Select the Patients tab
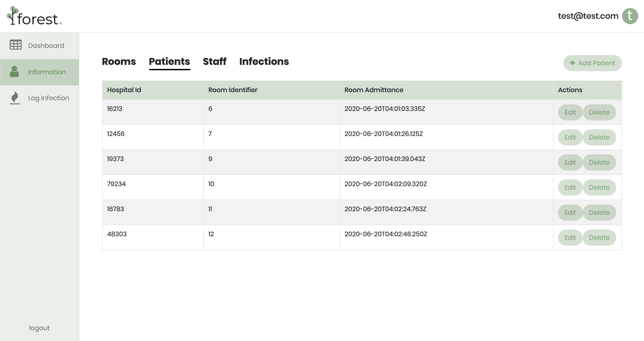The width and height of the screenshot is (644, 341). click(x=170, y=62)
